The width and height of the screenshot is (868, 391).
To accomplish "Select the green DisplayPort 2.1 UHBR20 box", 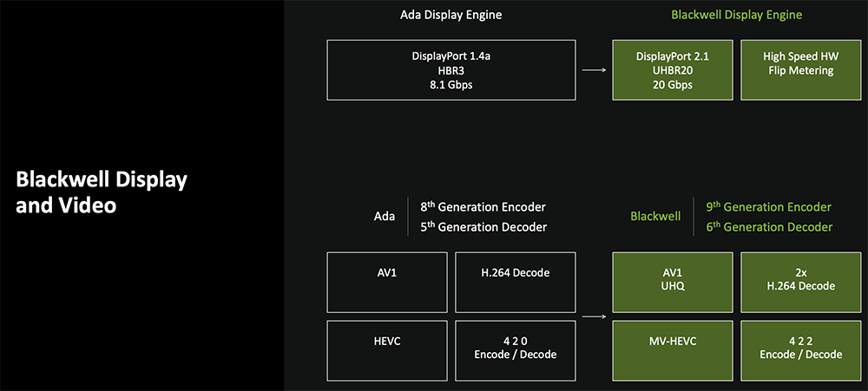I will pos(672,70).
